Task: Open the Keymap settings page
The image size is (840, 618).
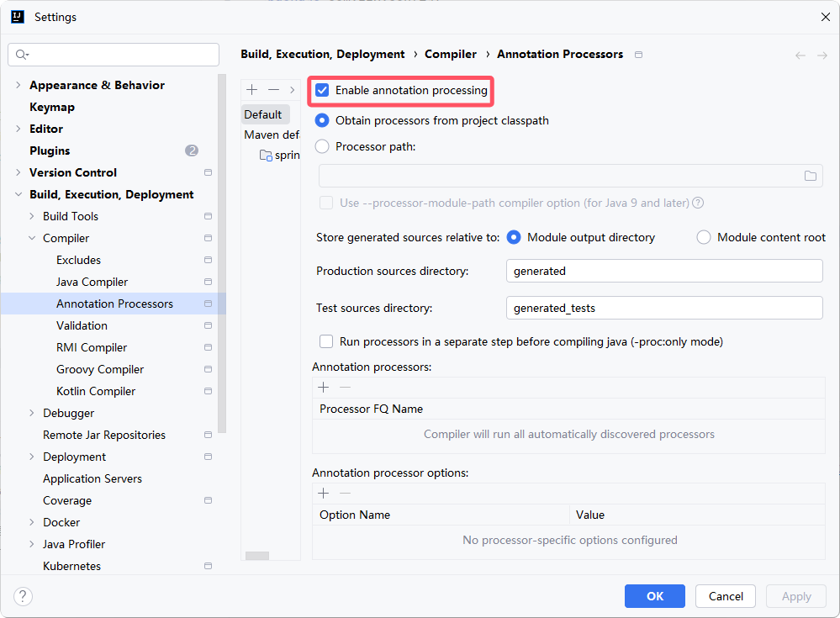Action: coord(52,107)
